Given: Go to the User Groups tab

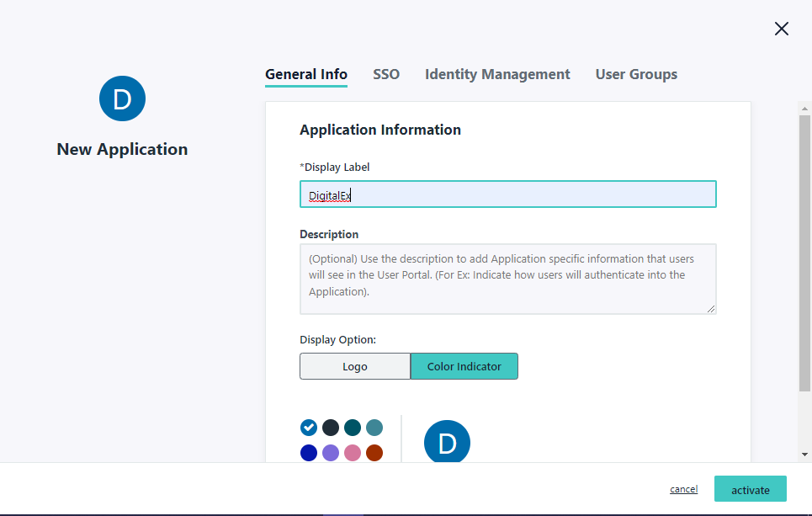Looking at the screenshot, I should click(636, 74).
